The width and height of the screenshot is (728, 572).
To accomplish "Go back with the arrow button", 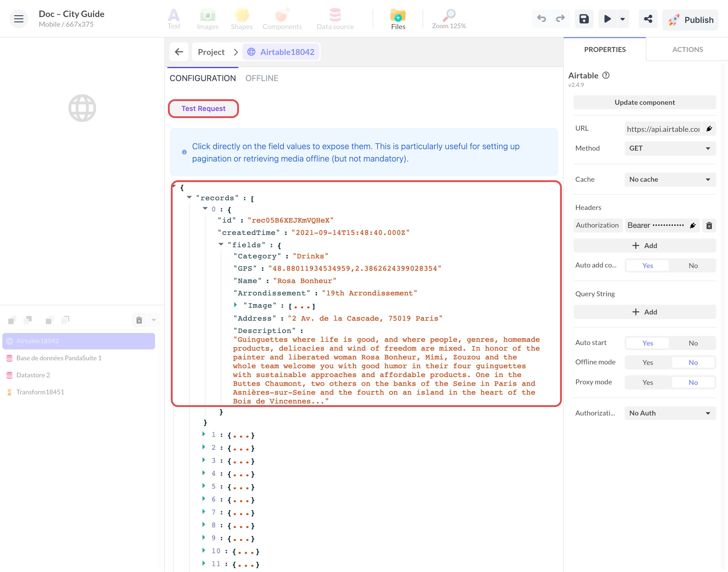I will tap(179, 52).
